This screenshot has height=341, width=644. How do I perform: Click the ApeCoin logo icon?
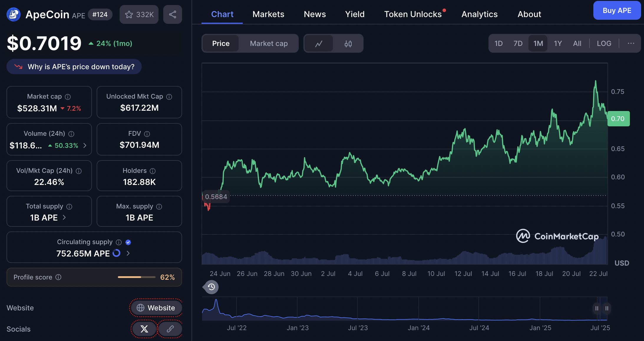pos(14,14)
